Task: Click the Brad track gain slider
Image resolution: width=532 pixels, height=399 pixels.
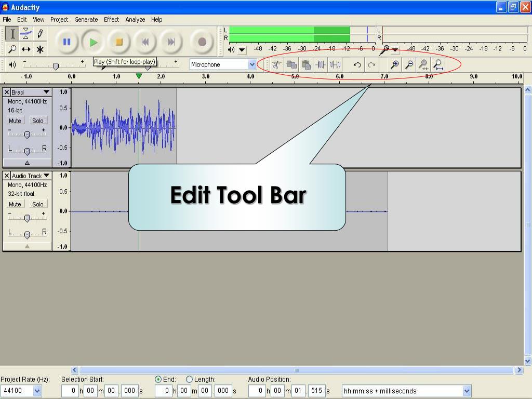Action: [x=27, y=135]
